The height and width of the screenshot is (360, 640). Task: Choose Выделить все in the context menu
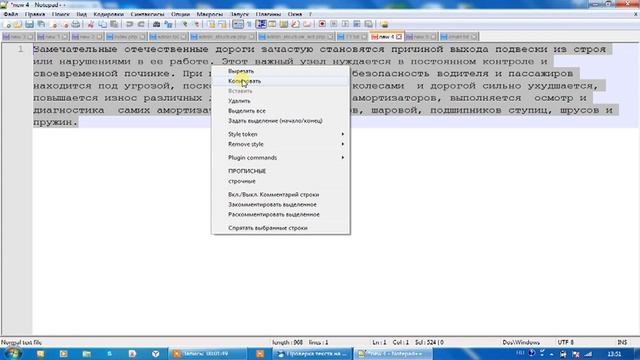pos(281,111)
